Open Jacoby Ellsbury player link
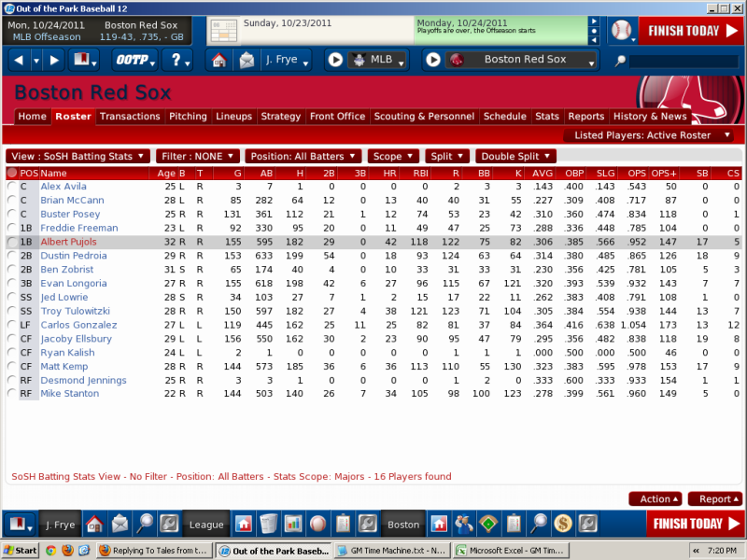 tap(77, 339)
